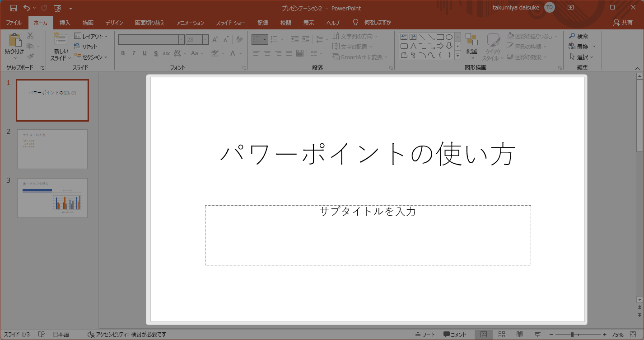Center align the text

tap(267, 53)
